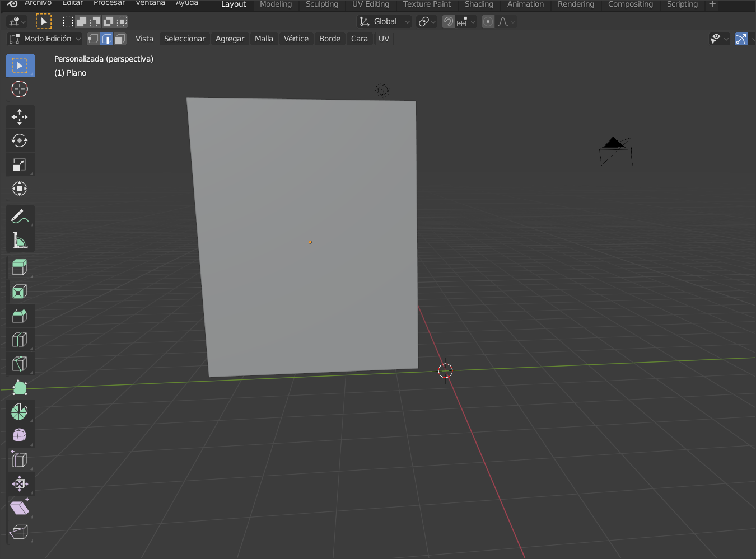Choose the Knife tool
This screenshot has height=559, width=756.
click(20, 364)
